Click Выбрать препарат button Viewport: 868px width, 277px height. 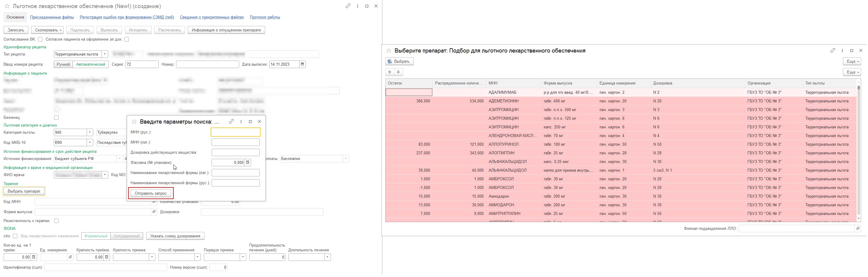24,191
